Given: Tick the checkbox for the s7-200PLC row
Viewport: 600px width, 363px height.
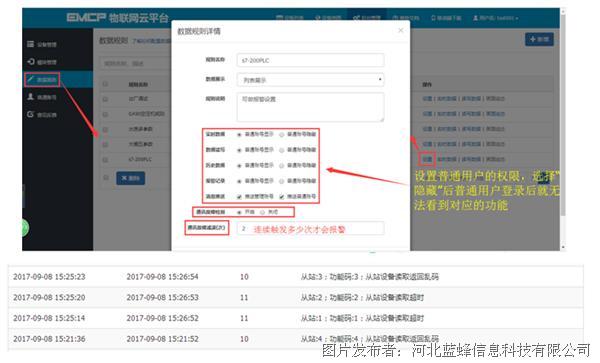Looking at the screenshot, I should [x=105, y=160].
